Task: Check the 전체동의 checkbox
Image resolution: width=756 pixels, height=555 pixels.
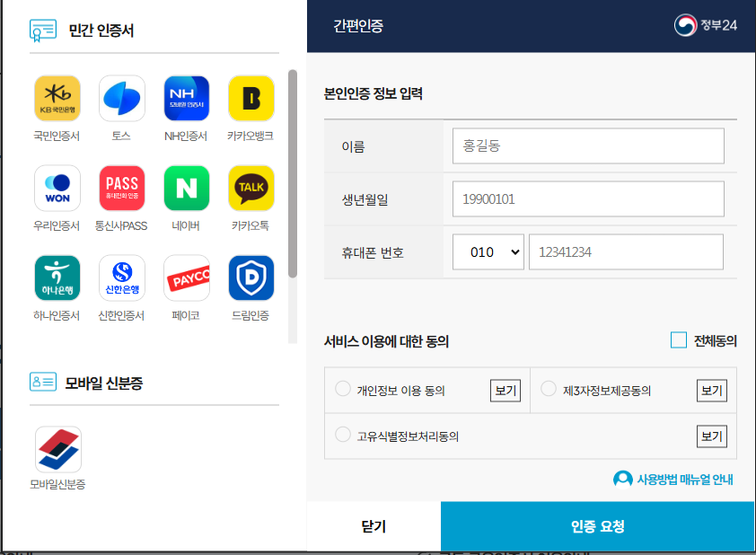Action: coord(679,340)
